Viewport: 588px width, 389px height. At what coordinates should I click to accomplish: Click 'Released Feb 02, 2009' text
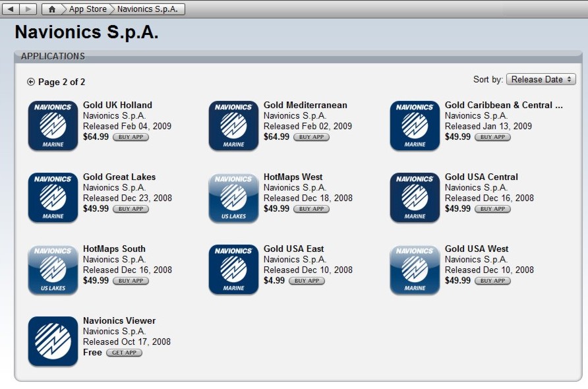[x=308, y=126]
